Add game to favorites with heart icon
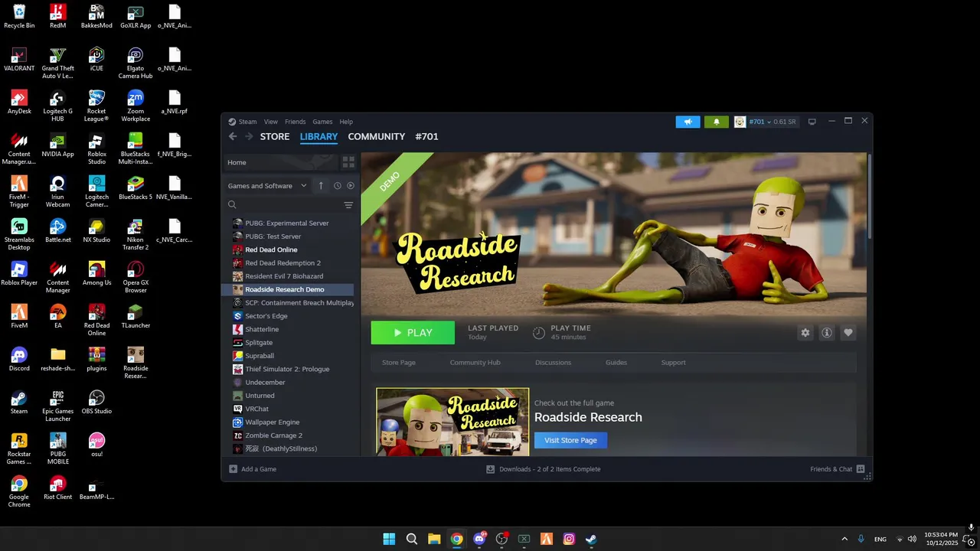The height and width of the screenshot is (551, 980). [848, 333]
